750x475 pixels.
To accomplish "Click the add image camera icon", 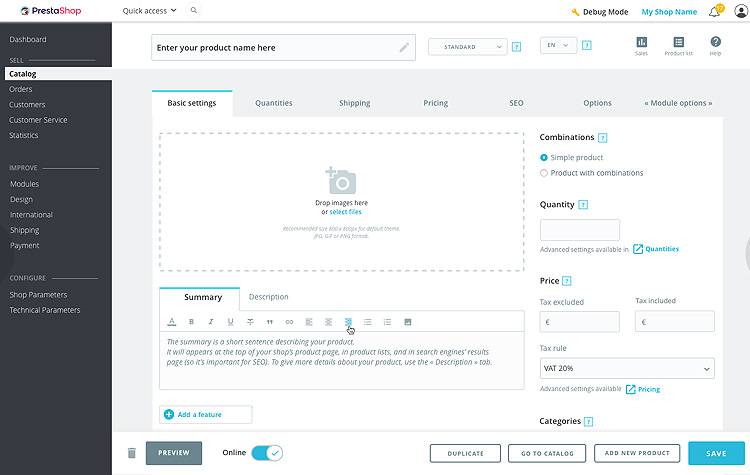I will (341, 180).
